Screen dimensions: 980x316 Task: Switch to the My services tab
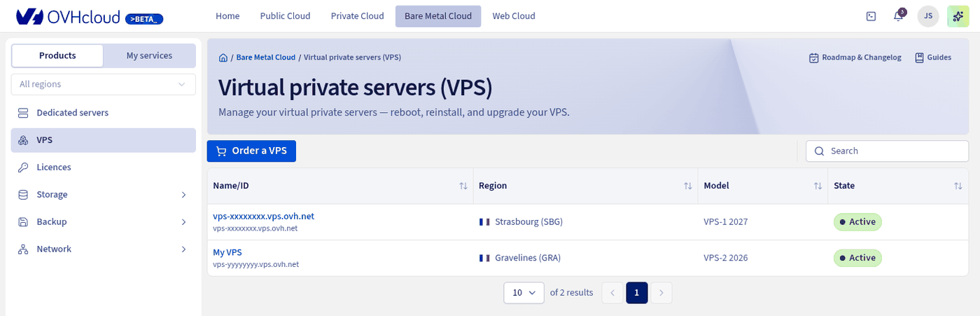click(149, 56)
